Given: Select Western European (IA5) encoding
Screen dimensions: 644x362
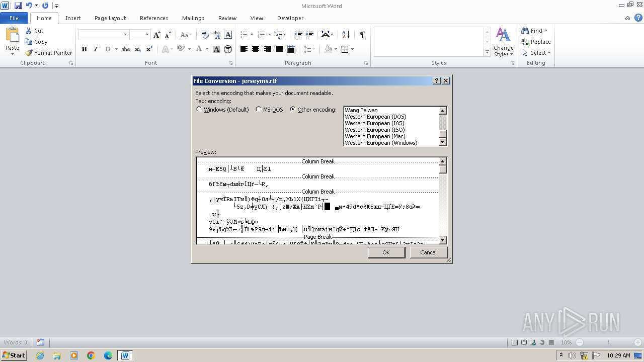Looking at the screenshot, I should (391, 123).
